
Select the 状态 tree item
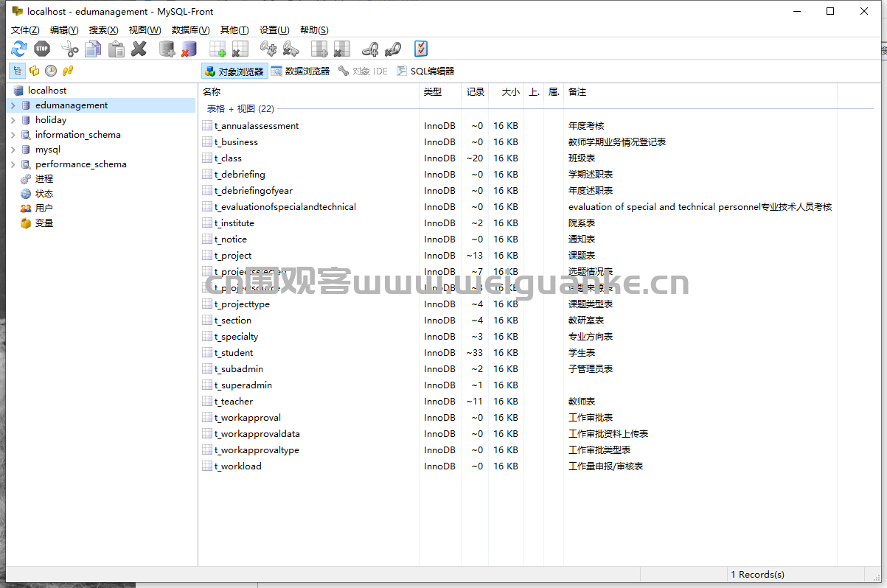point(44,194)
